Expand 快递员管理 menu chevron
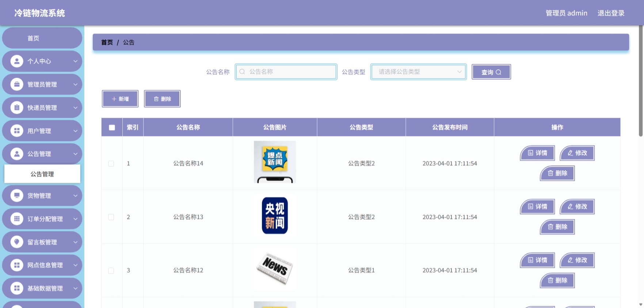This screenshot has height=308, width=644. pos(75,108)
